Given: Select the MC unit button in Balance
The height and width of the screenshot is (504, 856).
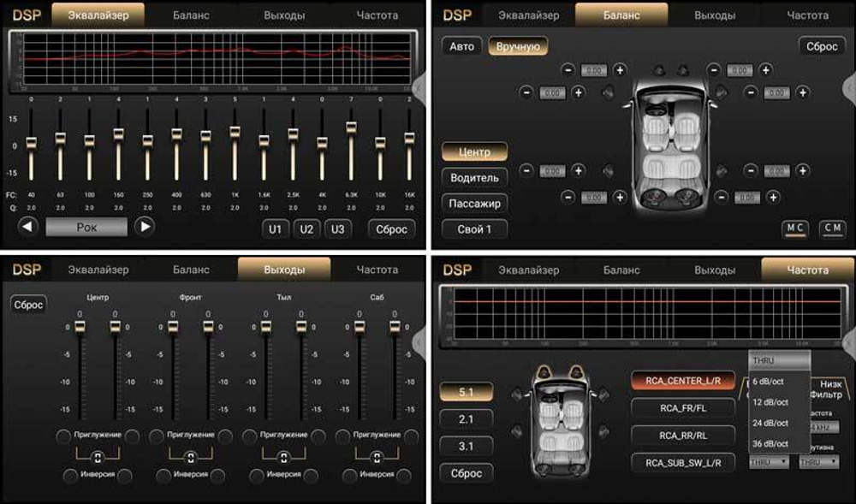Looking at the screenshot, I should point(794,228).
